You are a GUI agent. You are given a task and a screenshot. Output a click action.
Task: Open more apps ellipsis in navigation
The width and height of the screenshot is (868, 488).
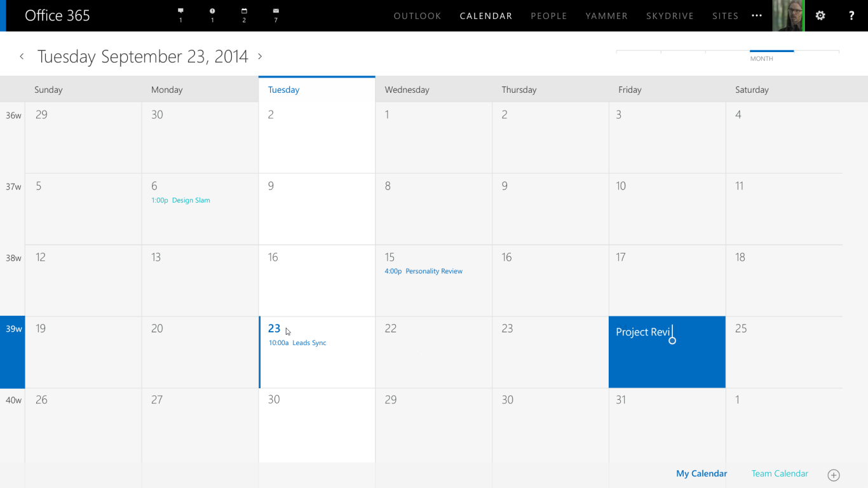coord(757,16)
